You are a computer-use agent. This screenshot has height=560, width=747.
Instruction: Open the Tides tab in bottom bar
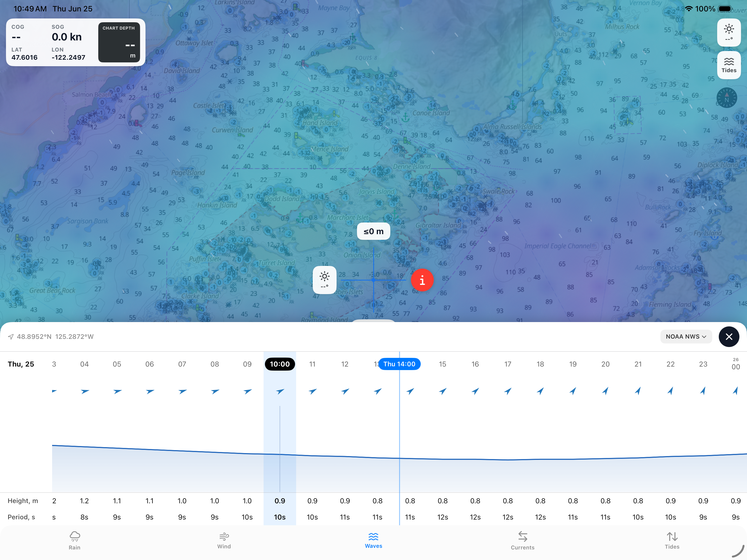(x=672, y=540)
